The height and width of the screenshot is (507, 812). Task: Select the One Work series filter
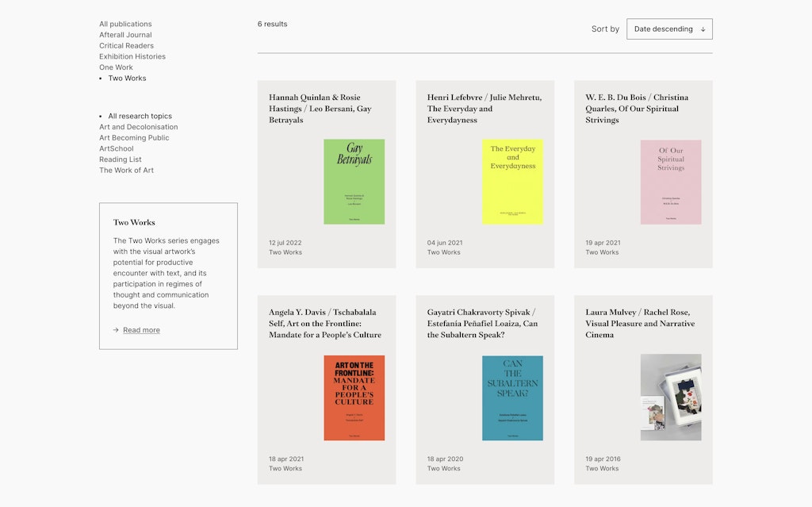click(116, 67)
